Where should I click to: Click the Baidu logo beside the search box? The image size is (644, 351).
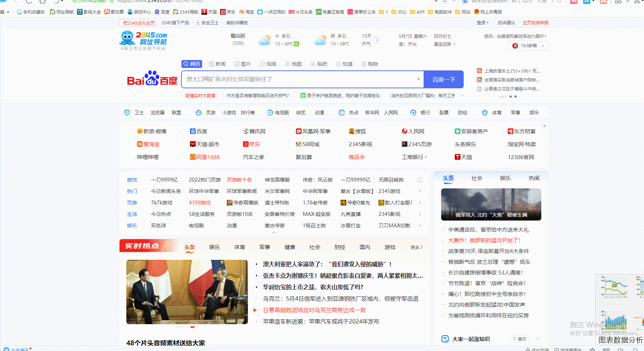click(152, 79)
